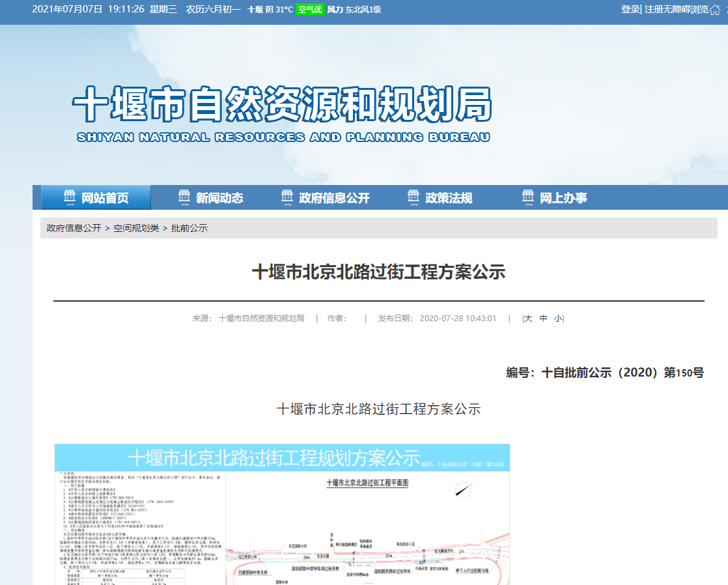The width and height of the screenshot is (728, 585).
Task: Click the home icon in the top bar
Action: pos(715,10)
